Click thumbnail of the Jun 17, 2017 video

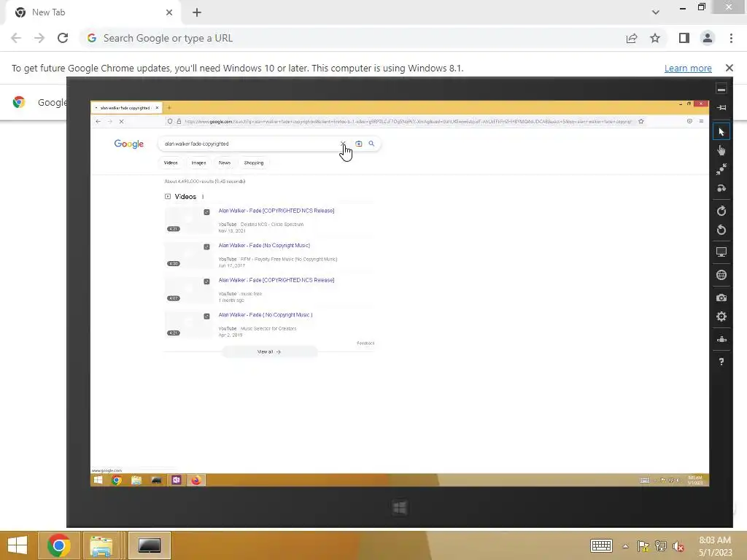pyautogui.click(x=189, y=254)
